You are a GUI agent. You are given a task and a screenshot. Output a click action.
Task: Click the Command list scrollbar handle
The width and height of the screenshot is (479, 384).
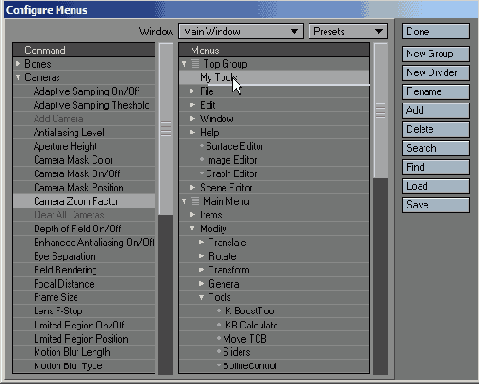pyautogui.click(x=166, y=129)
